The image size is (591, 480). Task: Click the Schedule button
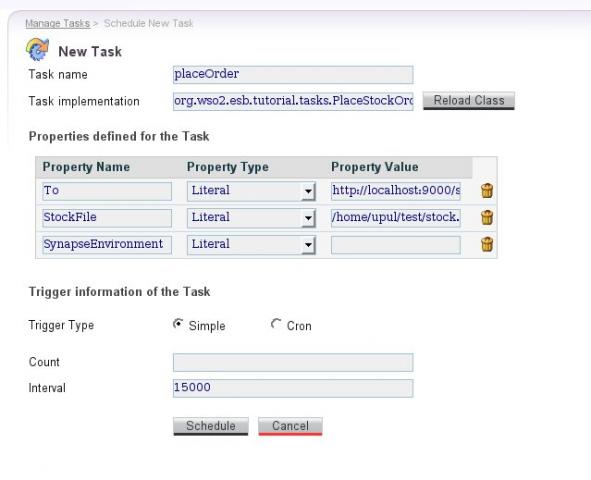[211, 426]
